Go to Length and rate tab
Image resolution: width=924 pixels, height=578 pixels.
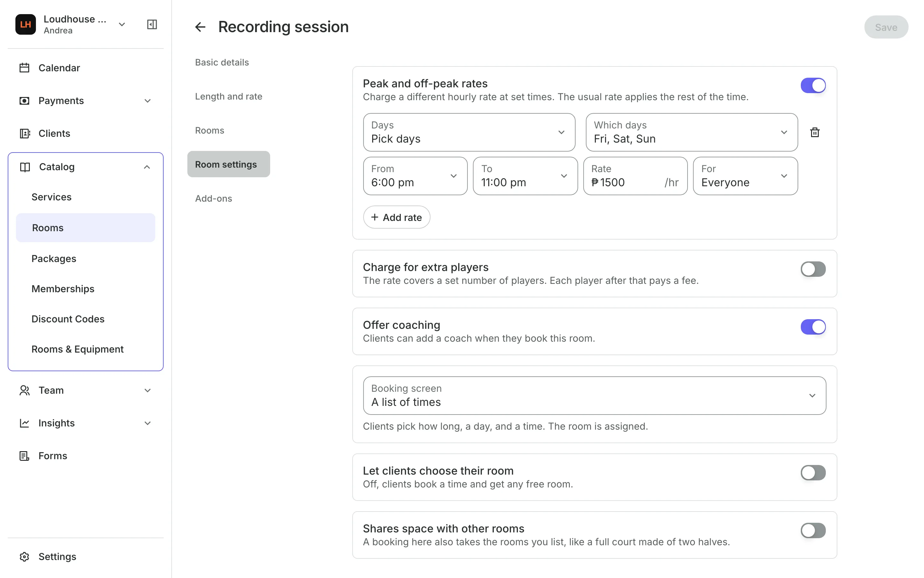(x=229, y=96)
